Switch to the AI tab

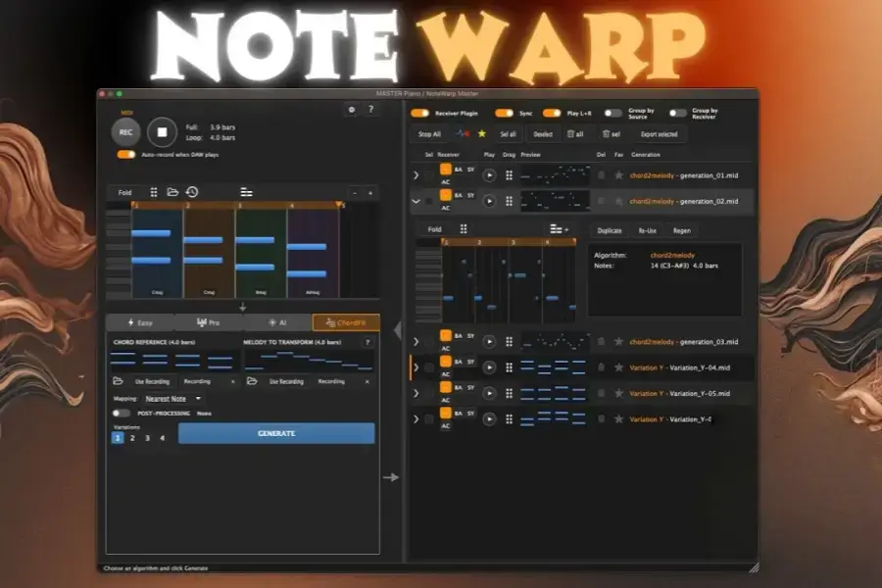coord(277,322)
